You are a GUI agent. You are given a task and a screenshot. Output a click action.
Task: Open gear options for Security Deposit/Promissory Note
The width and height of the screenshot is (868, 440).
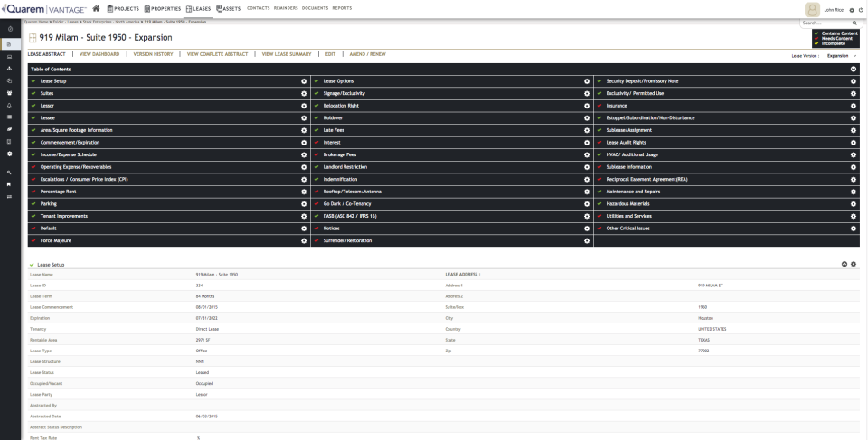tap(853, 81)
